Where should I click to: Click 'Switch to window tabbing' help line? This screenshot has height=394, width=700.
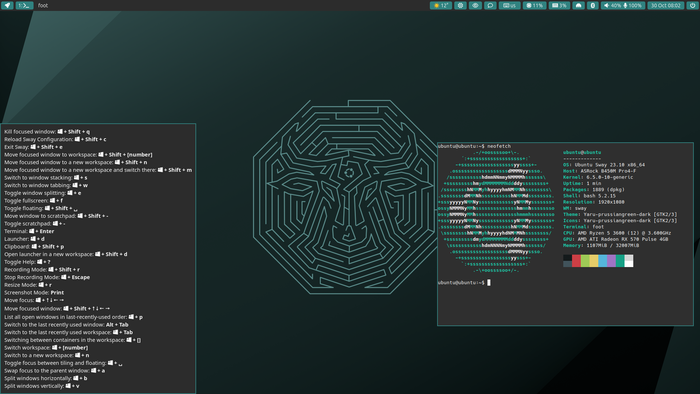point(46,185)
